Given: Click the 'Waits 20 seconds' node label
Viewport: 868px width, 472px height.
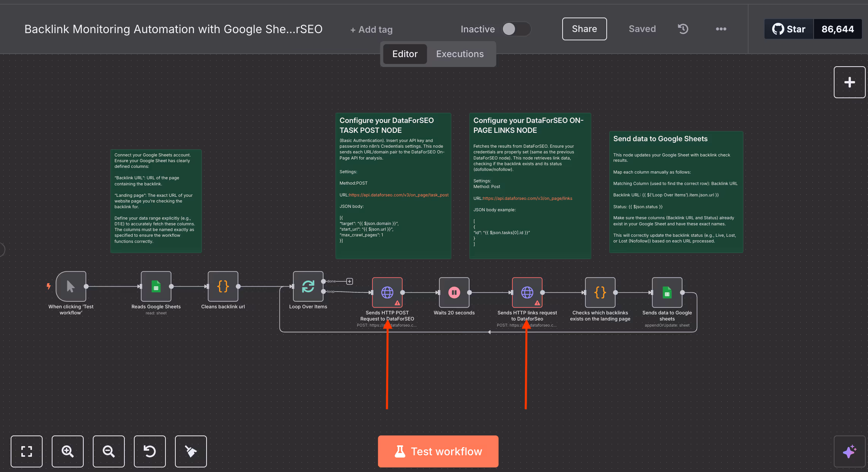Looking at the screenshot, I should [x=454, y=313].
